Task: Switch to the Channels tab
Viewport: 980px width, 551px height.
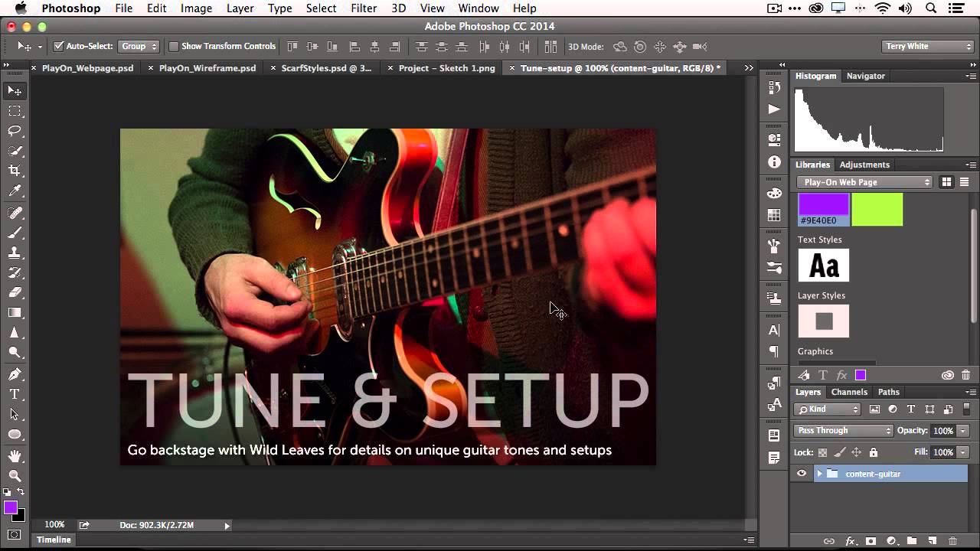Action: pyautogui.click(x=849, y=392)
